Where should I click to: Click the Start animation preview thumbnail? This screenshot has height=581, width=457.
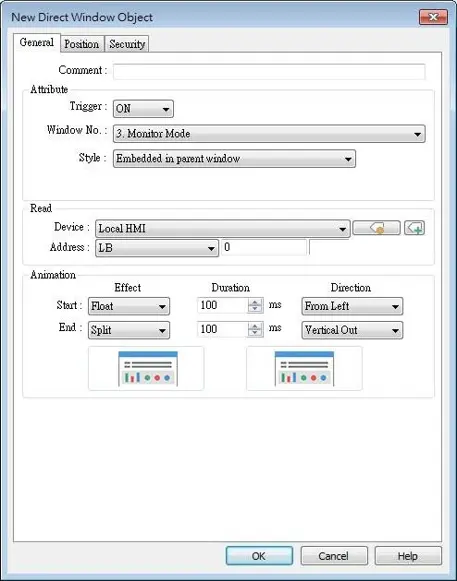pyautogui.click(x=146, y=368)
